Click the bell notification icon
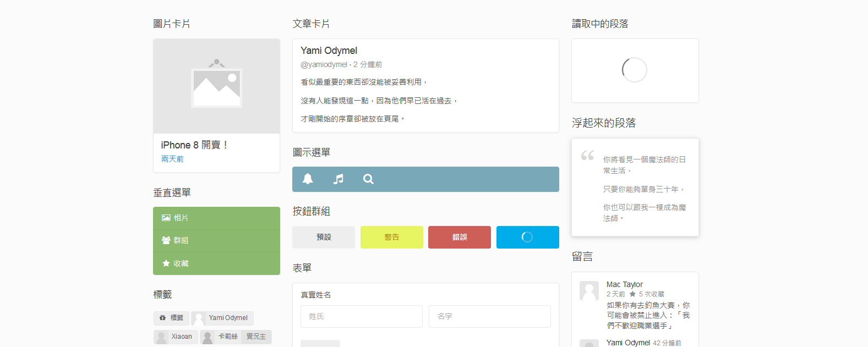The width and height of the screenshot is (868, 347). pos(308,179)
